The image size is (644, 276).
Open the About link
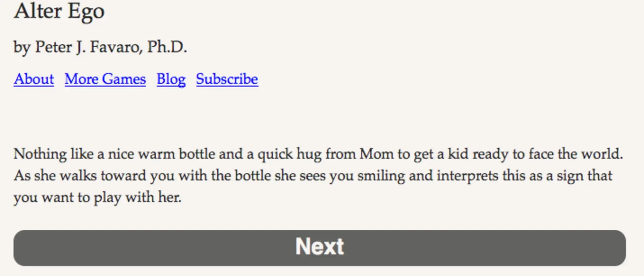(x=34, y=79)
